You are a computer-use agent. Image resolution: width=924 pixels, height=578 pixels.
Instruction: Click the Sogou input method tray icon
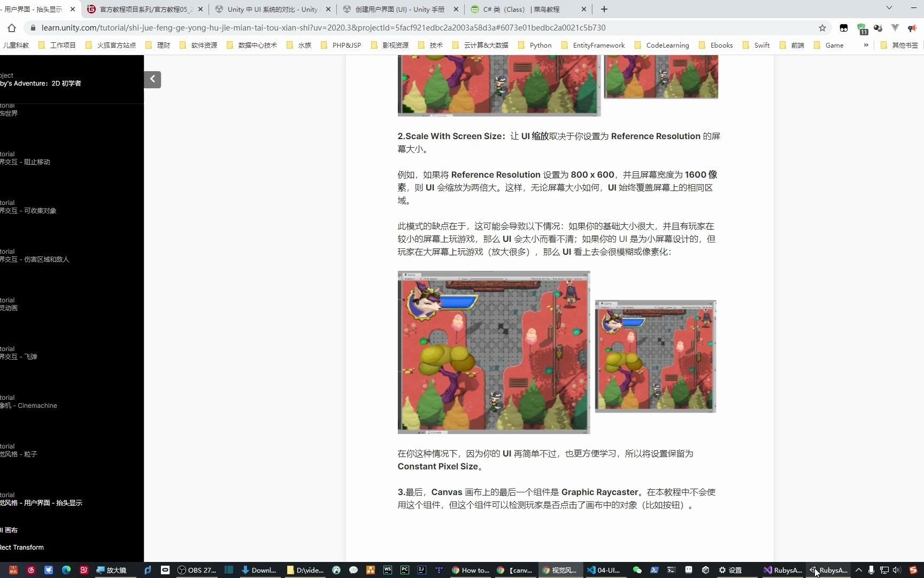click(x=913, y=570)
